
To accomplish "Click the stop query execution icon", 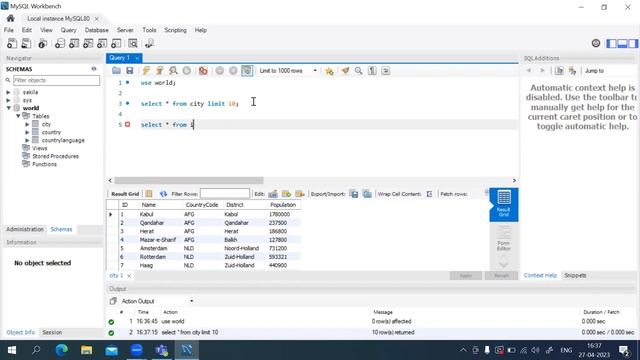I will click(x=187, y=71).
